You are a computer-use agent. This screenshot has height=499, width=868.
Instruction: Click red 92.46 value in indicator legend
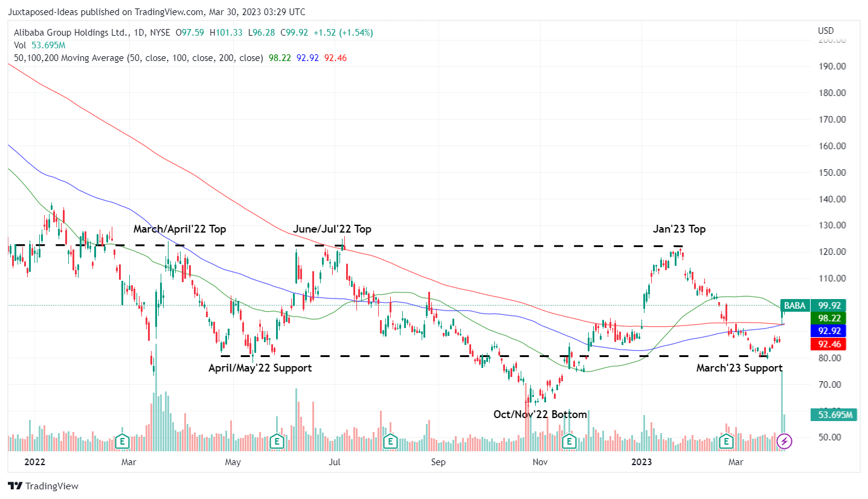(x=335, y=58)
